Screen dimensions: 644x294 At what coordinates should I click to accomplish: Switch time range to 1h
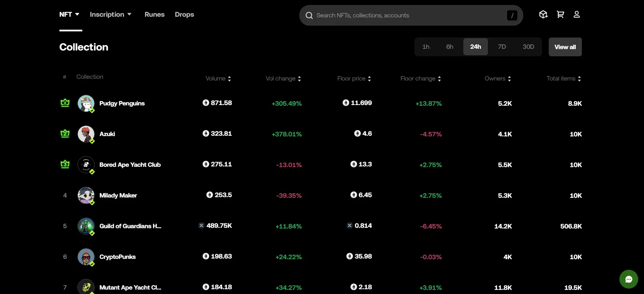(425, 47)
